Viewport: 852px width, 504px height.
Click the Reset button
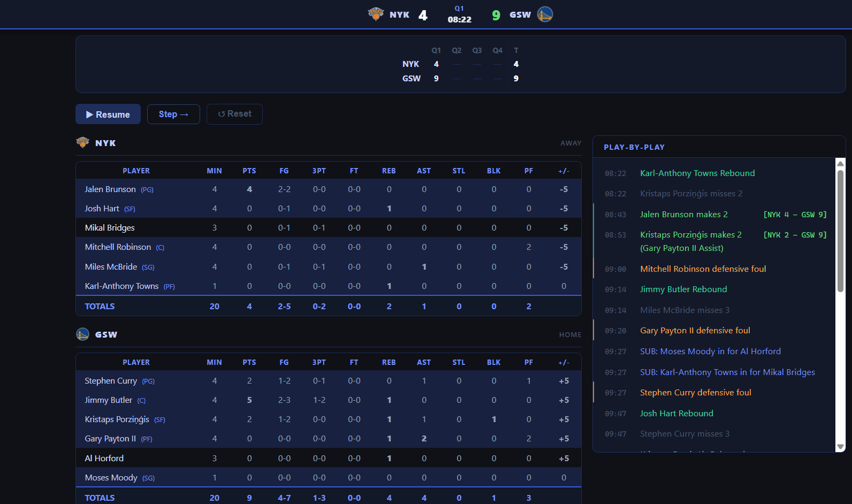(234, 114)
